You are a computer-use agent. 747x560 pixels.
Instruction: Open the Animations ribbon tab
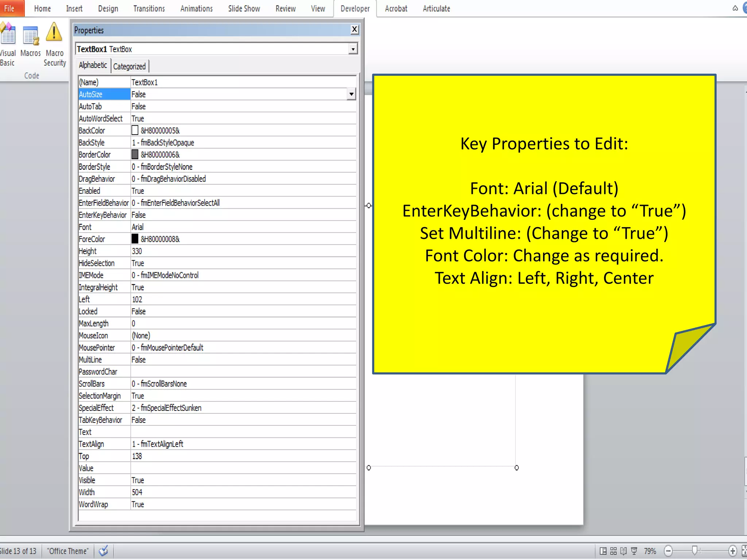[196, 8]
